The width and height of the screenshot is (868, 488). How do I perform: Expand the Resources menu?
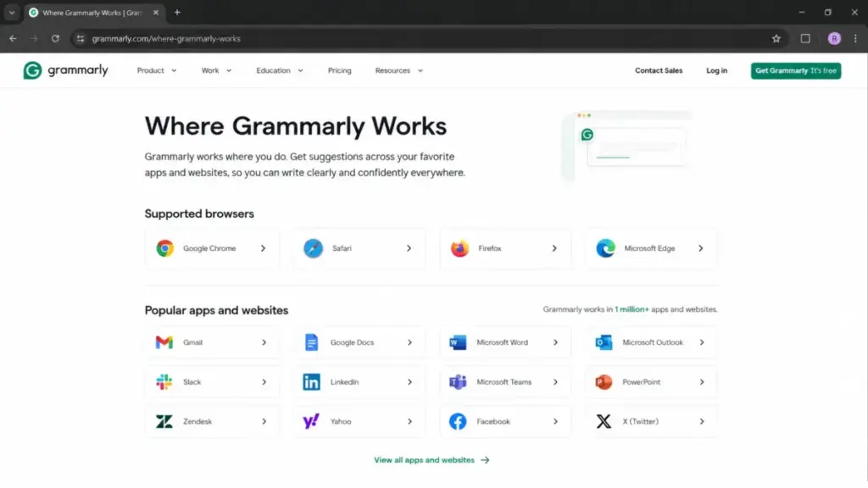pos(399,71)
